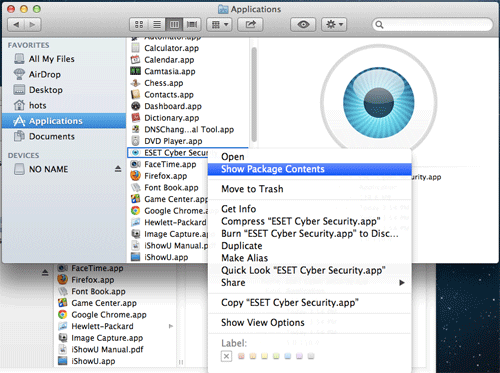Viewport: 500px width, 373px height.
Task: Select DNSChanger Removal Tool.app icon
Action: (x=135, y=129)
